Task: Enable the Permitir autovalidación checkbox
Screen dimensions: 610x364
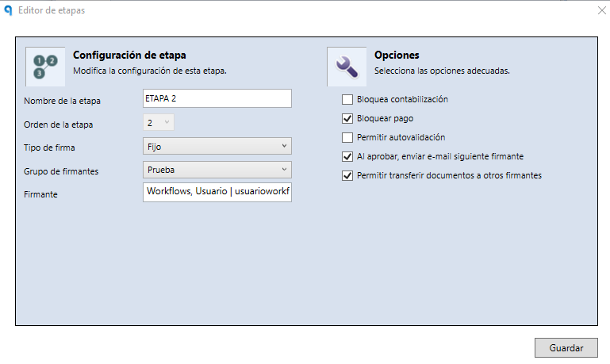Action: click(347, 138)
